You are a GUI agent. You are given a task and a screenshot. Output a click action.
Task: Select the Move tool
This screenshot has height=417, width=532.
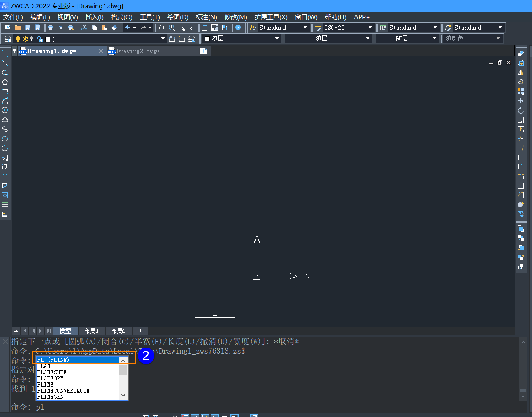tap(521, 101)
